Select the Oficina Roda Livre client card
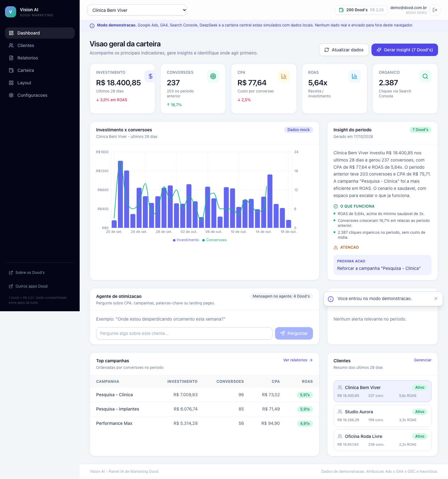 (382, 440)
